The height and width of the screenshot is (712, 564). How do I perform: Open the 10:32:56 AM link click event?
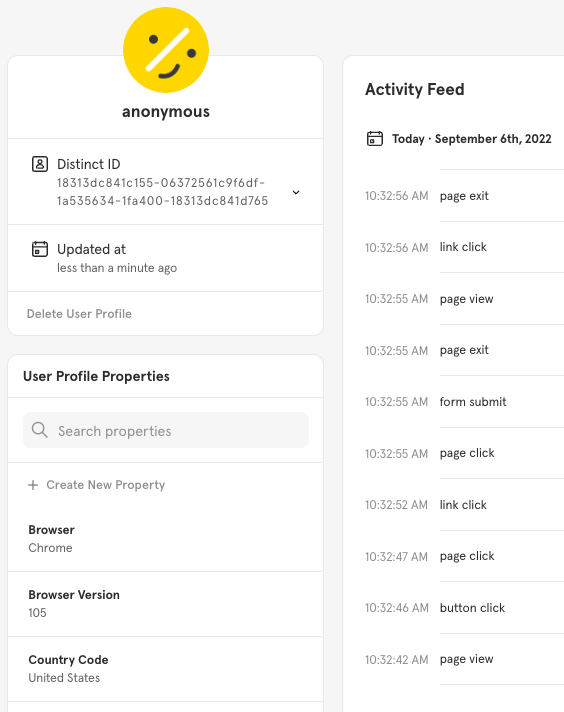click(464, 247)
